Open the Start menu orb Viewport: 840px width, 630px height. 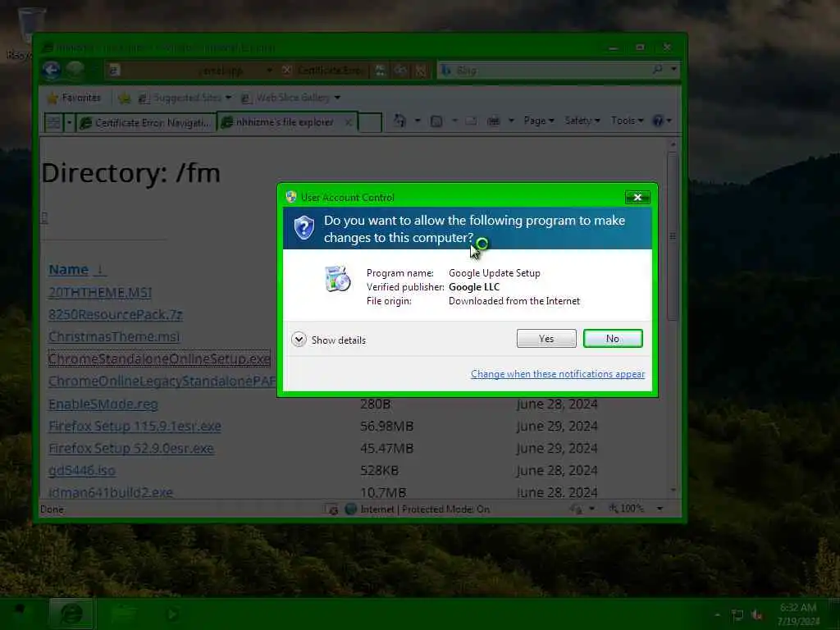[x=20, y=613]
